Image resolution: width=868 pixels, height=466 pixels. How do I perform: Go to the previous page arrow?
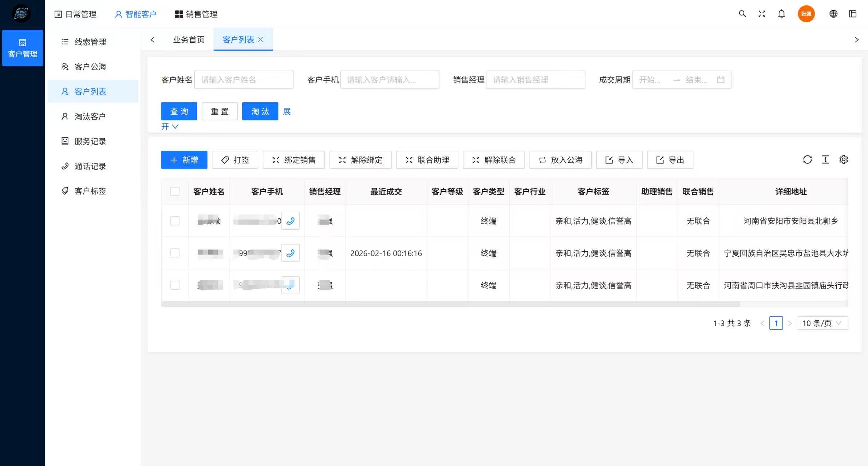[762, 323]
